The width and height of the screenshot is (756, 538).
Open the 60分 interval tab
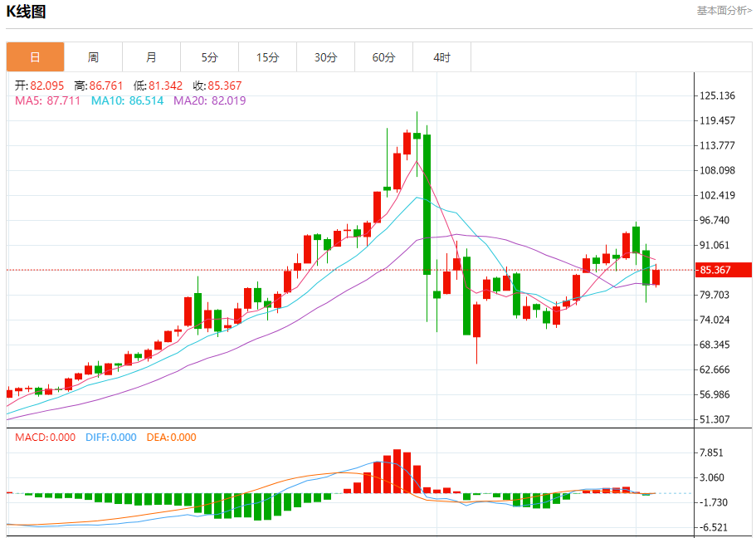click(383, 57)
